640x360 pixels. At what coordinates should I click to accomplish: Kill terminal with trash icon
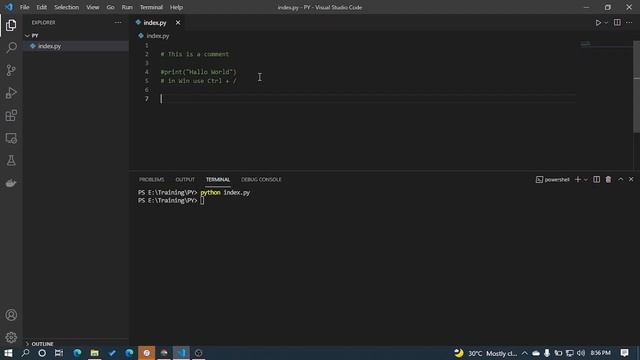(x=608, y=180)
